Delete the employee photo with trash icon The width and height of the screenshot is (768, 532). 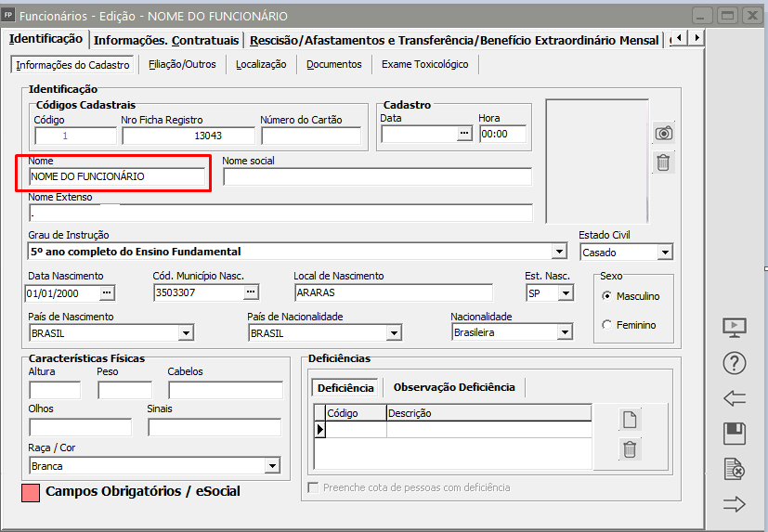click(x=663, y=162)
